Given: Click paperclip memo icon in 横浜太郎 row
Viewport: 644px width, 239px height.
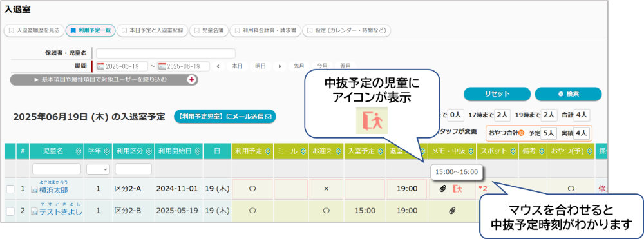Looking at the screenshot, I should click(x=442, y=189).
